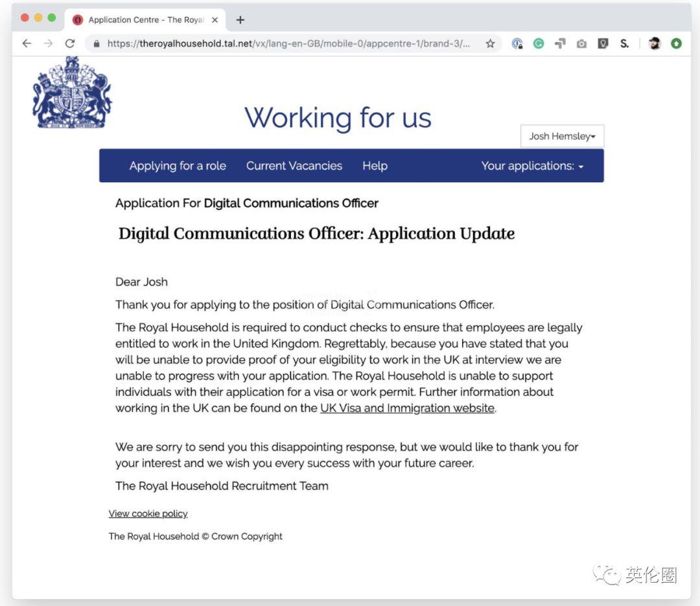This screenshot has width=700, height=606.
Task: Click the green update arrow icon
Action: [676, 43]
